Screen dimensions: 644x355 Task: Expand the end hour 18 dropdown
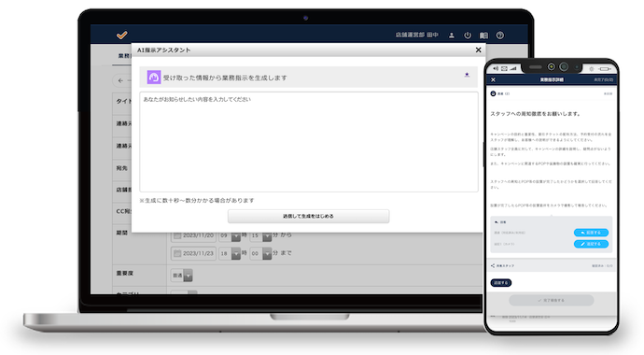(236, 253)
